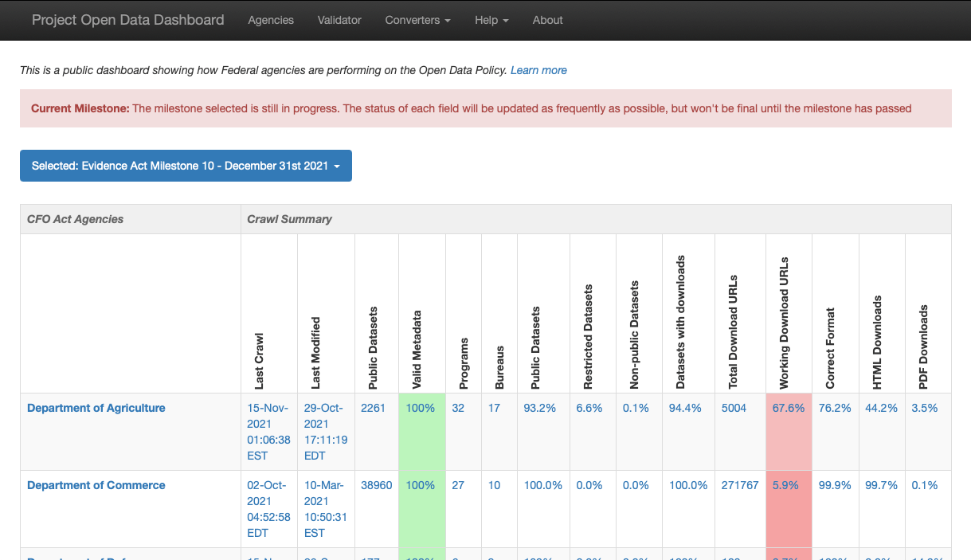971x560 pixels.
Task: Open the About page
Action: 547,20
